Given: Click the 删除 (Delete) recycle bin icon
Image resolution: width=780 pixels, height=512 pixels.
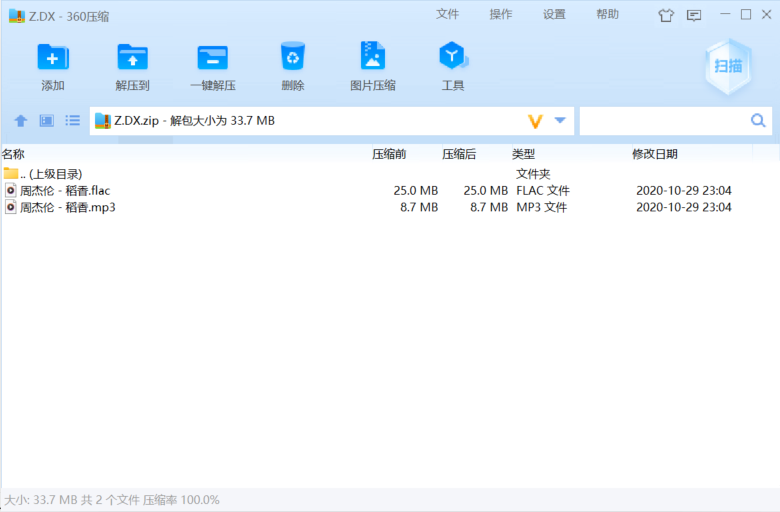Looking at the screenshot, I should pos(292,56).
